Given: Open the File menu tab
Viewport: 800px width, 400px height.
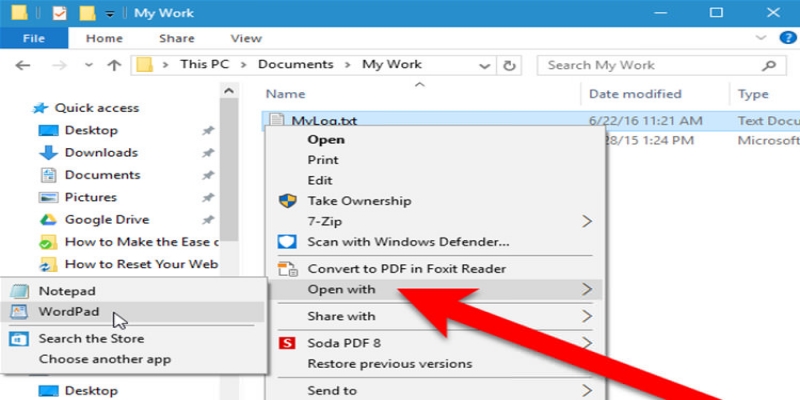Looking at the screenshot, I should click(33, 39).
